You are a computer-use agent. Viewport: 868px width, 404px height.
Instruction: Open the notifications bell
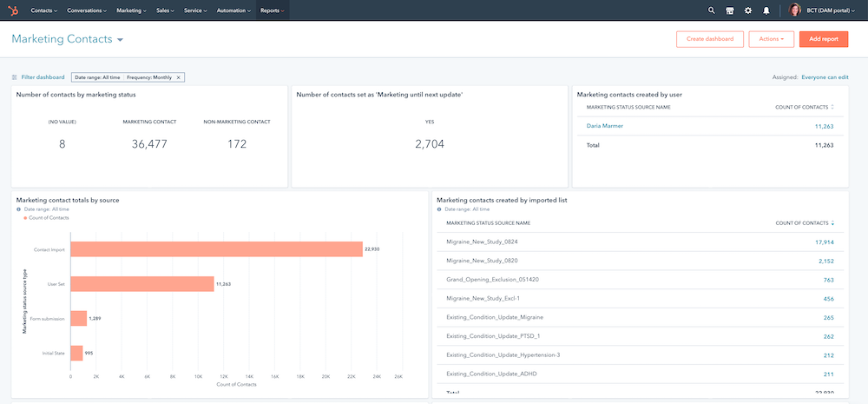766,10
